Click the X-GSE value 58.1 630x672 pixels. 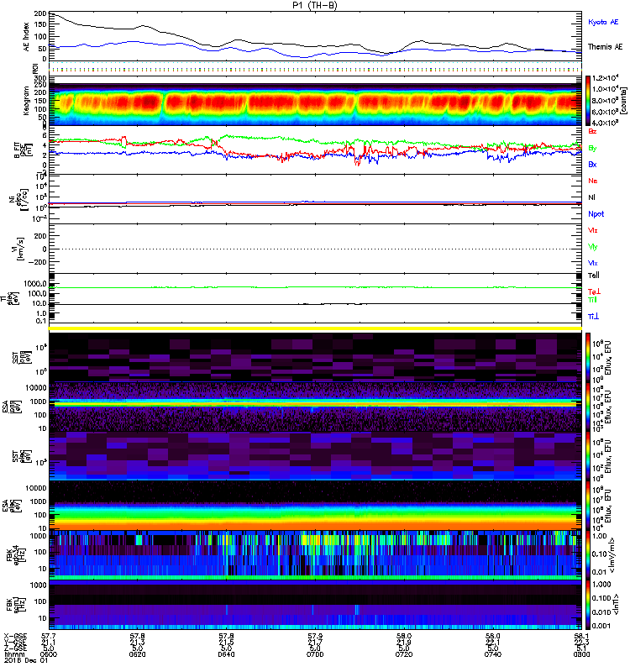coord(581,636)
